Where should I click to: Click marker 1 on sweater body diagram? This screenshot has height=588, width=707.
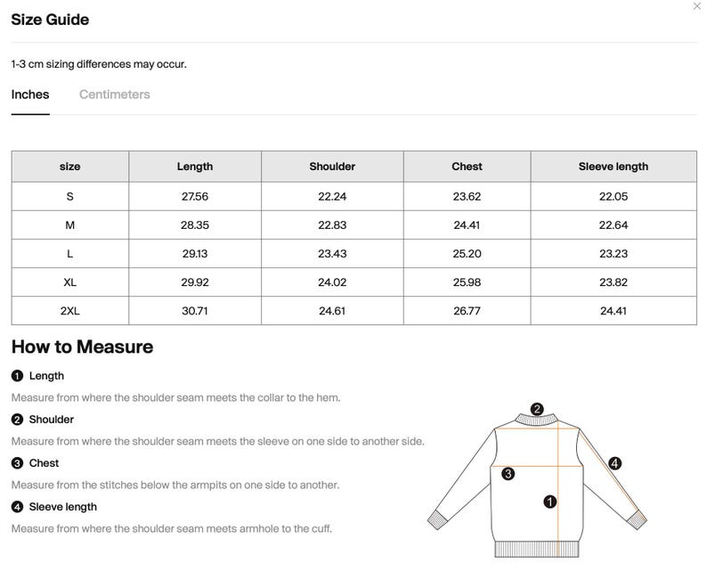[550, 502]
